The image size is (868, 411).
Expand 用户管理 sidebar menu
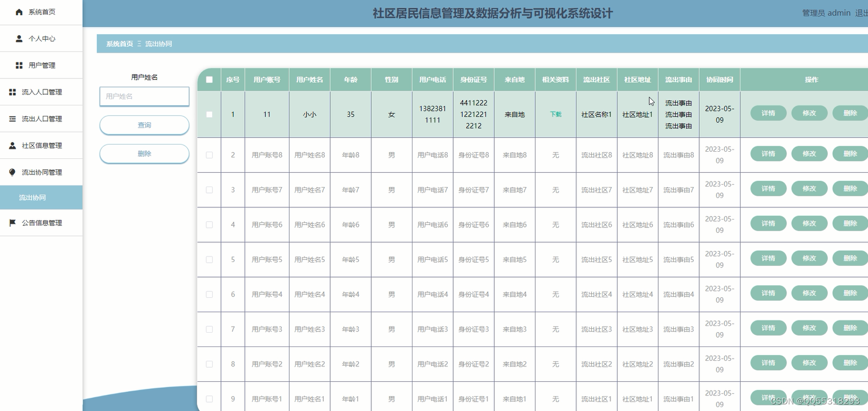(41, 65)
